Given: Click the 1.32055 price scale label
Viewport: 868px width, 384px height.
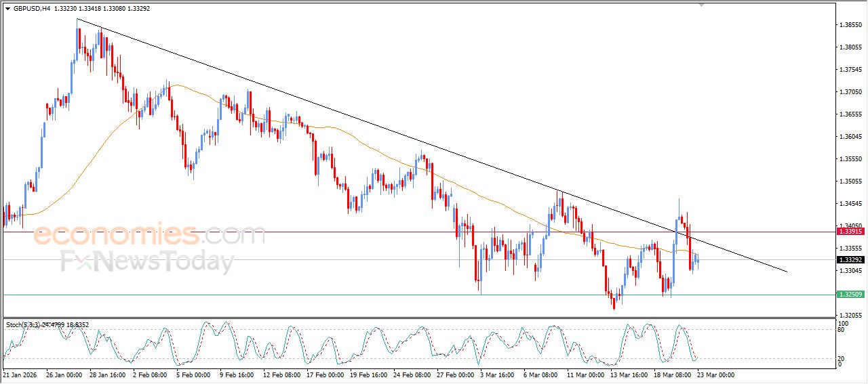Looking at the screenshot, I should point(850,316).
